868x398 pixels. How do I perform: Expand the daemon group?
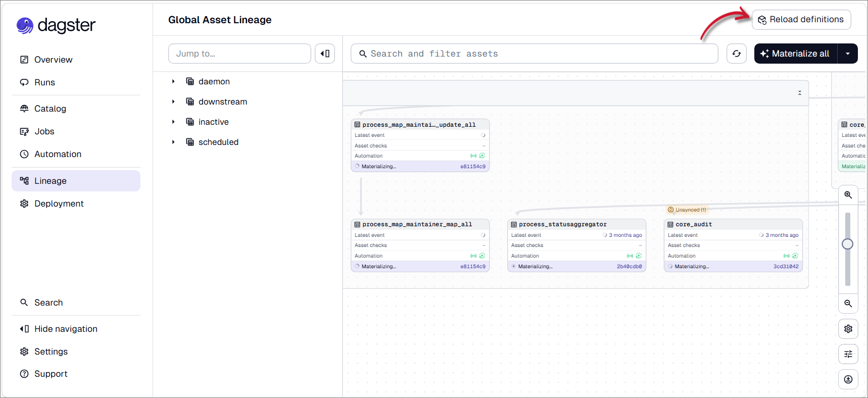tap(173, 81)
